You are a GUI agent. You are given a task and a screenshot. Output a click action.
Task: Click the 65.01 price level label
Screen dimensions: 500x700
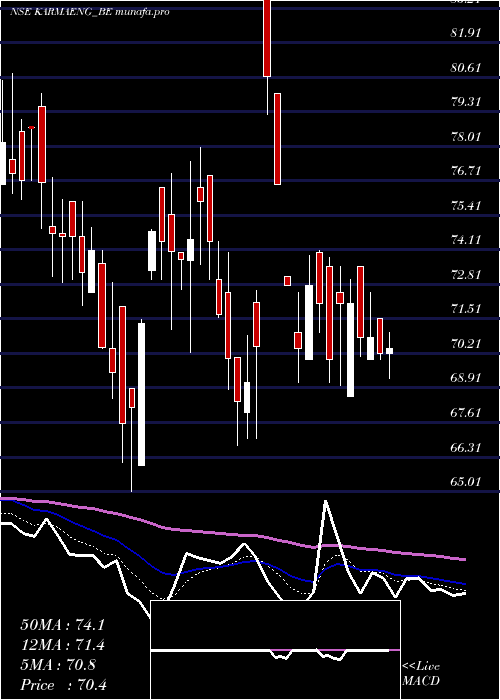click(466, 482)
